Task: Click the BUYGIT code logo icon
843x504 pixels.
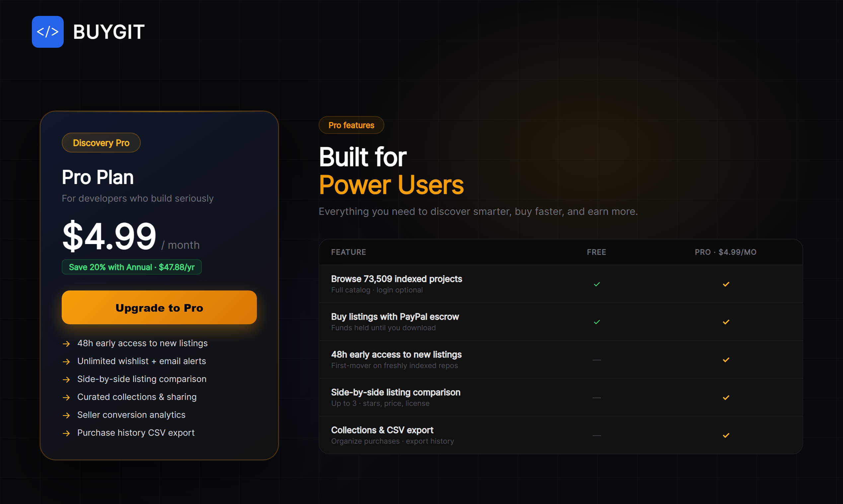Action: pyautogui.click(x=47, y=32)
